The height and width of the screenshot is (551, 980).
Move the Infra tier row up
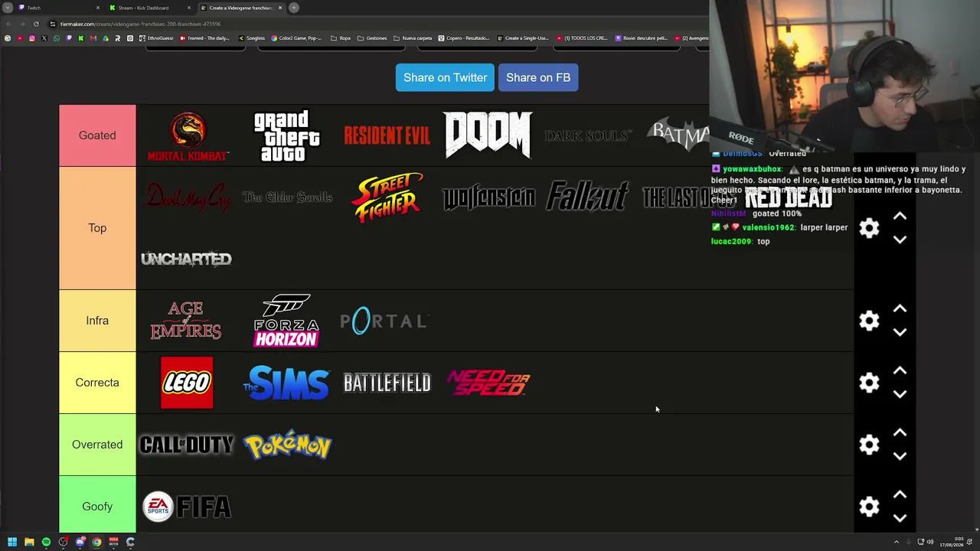pos(900,309)
